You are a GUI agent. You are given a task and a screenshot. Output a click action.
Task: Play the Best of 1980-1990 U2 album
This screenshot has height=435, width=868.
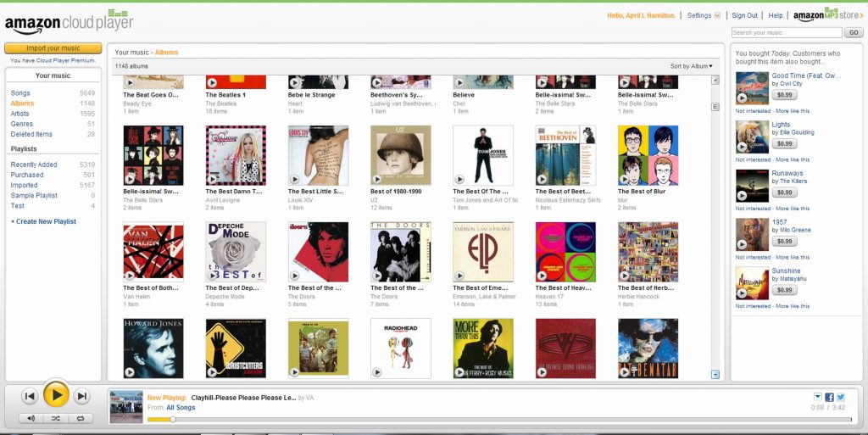click(377, 179)
